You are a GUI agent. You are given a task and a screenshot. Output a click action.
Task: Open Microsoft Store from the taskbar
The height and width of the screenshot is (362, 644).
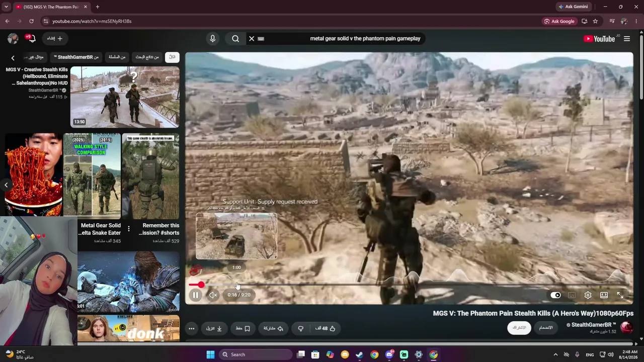coord(315,354)
